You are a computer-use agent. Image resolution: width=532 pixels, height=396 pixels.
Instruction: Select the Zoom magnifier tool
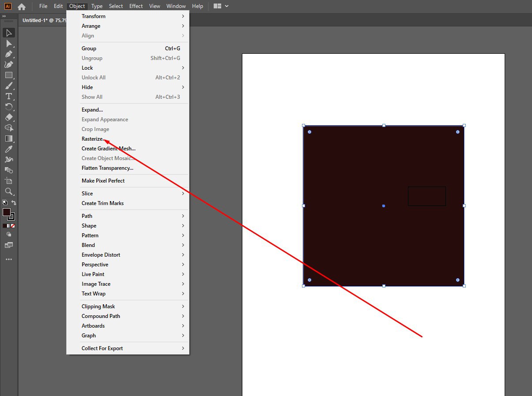coord(9,191)
